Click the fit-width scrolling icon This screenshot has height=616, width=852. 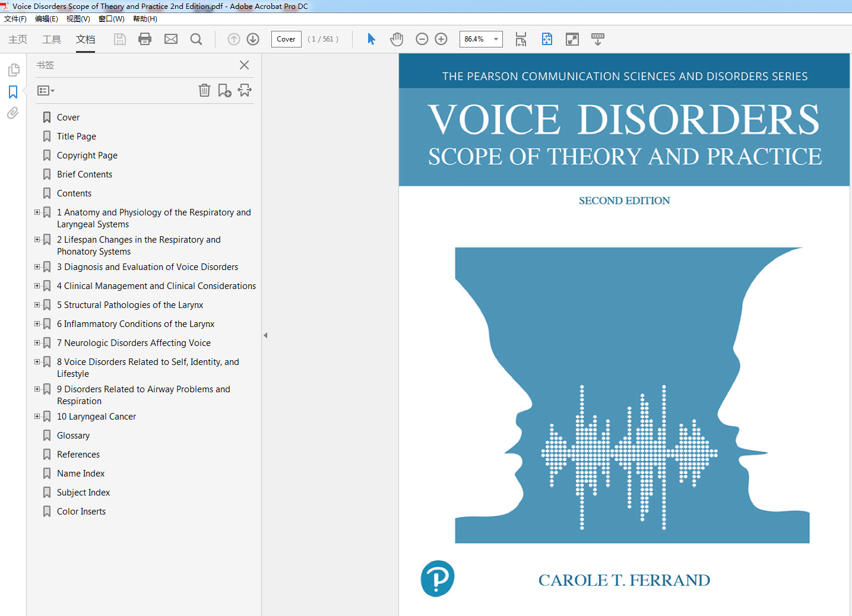click(521, 39)
